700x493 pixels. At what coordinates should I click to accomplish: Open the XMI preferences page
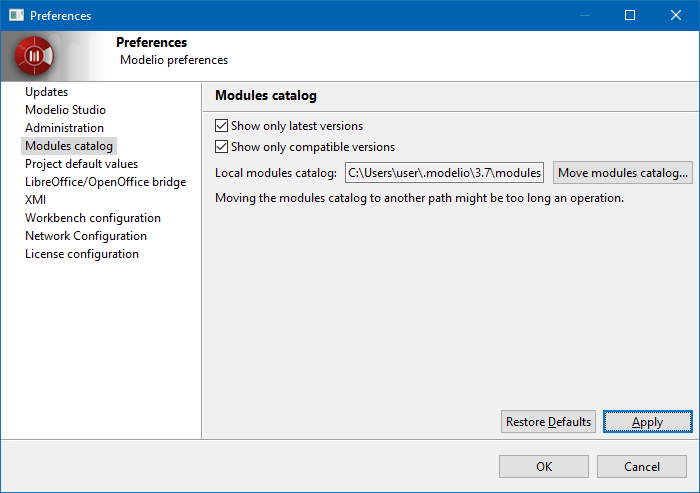point(35,200)
